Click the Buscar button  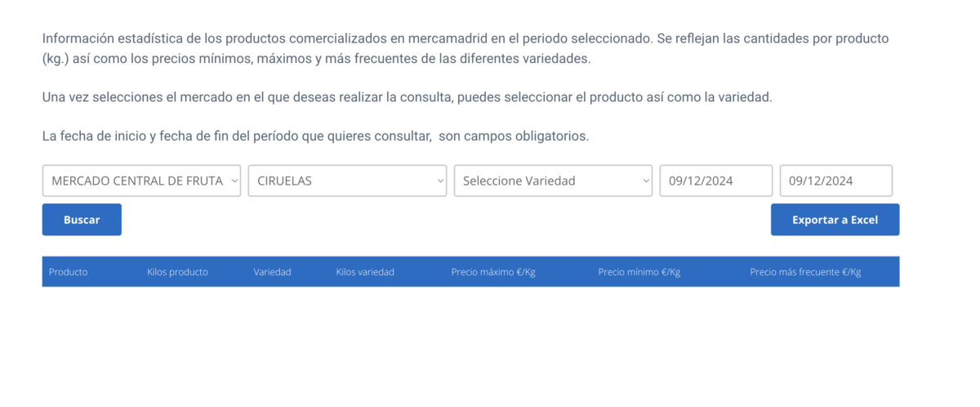(x=82, y=220)
